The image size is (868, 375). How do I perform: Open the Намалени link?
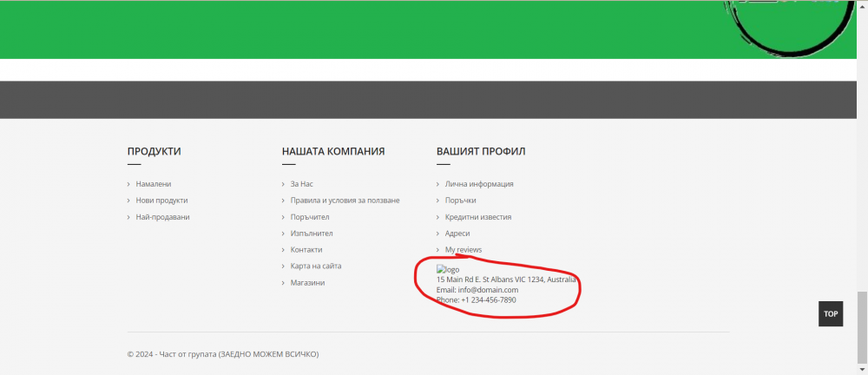pyautogui.click(x=154, y=184)
